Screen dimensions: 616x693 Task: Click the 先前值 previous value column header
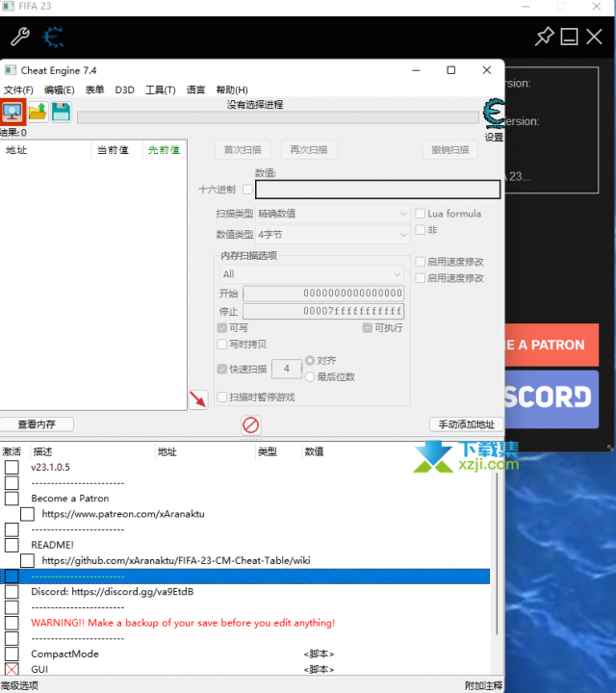164,150
